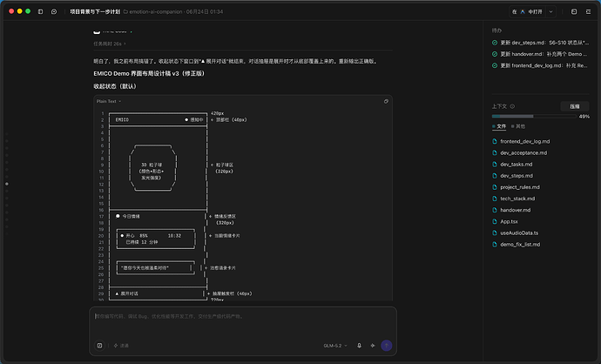Click the 更新 dev_steps.md todo item

(x=540, y=43)
